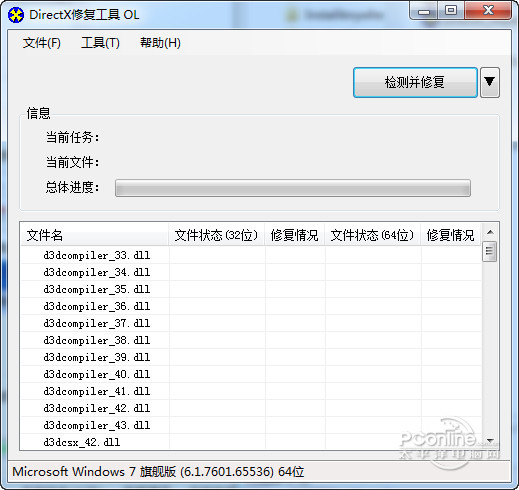This screenshot has height=490, width=519.
Task: Click the 文件状态(32位) column header
Action: point(216,235)
